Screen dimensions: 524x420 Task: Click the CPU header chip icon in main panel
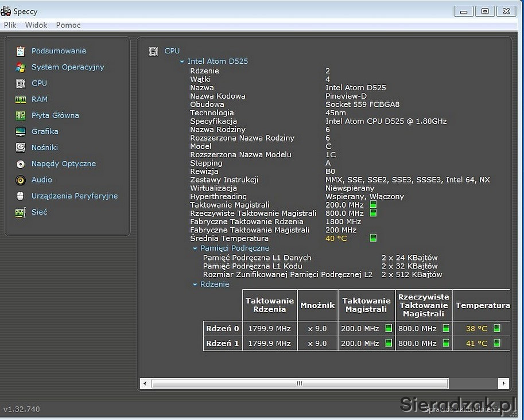click(153, 51)
